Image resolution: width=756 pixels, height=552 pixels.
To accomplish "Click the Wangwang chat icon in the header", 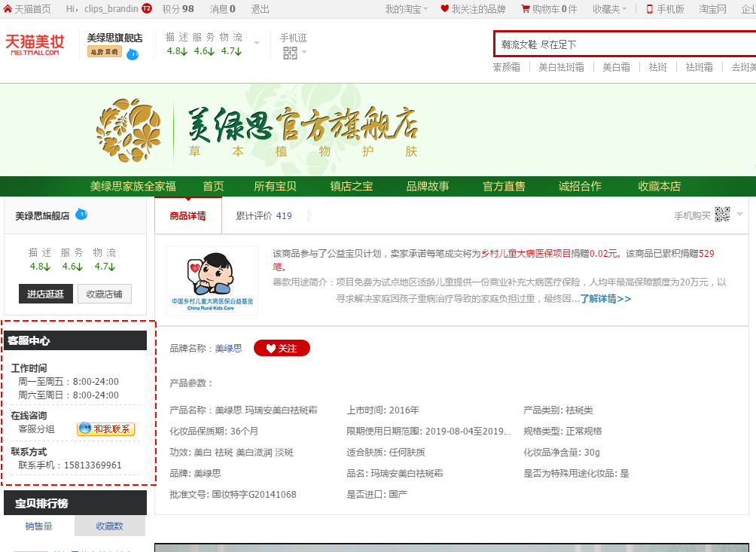I will point(133,54).
